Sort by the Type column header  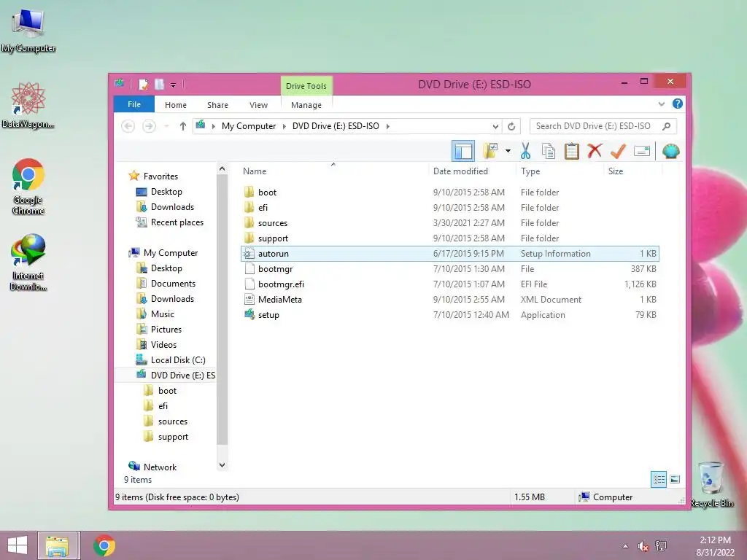pyautogui.click(x=530, y=171)
